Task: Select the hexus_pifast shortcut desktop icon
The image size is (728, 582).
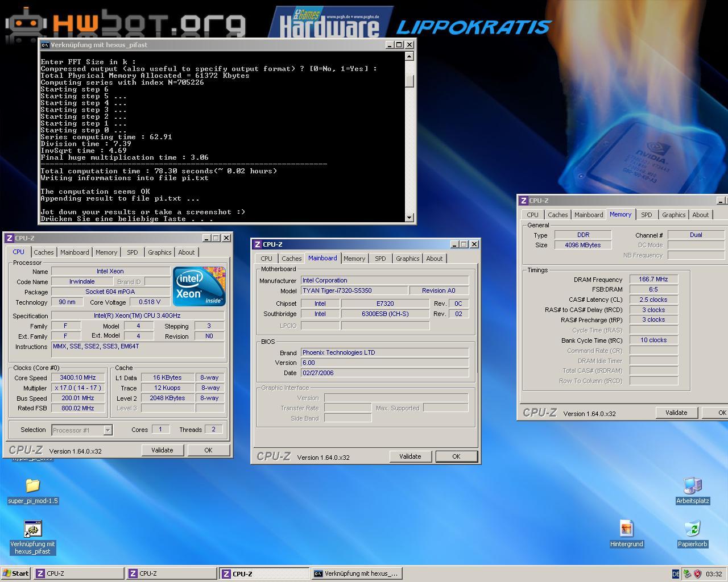Action: click(32, 529)
